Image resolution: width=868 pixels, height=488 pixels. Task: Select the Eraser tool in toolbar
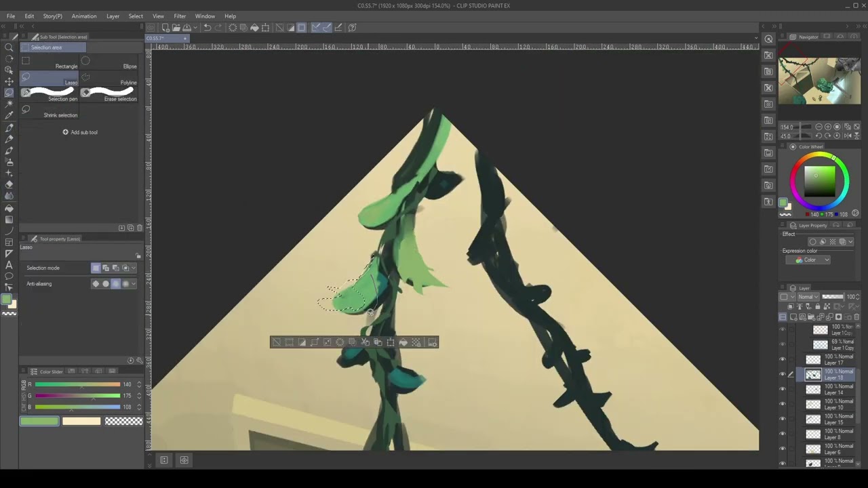tap(9, 184)
